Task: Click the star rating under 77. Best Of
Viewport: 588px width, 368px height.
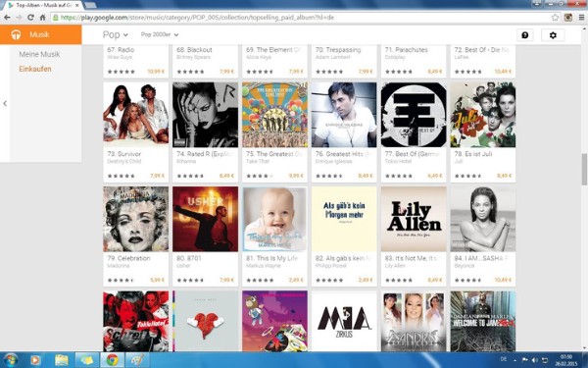Action: point(399,176)
